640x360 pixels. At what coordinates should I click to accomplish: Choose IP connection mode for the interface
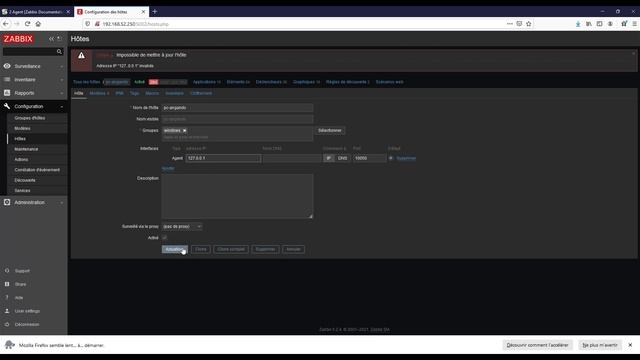(x=329, y=158)
